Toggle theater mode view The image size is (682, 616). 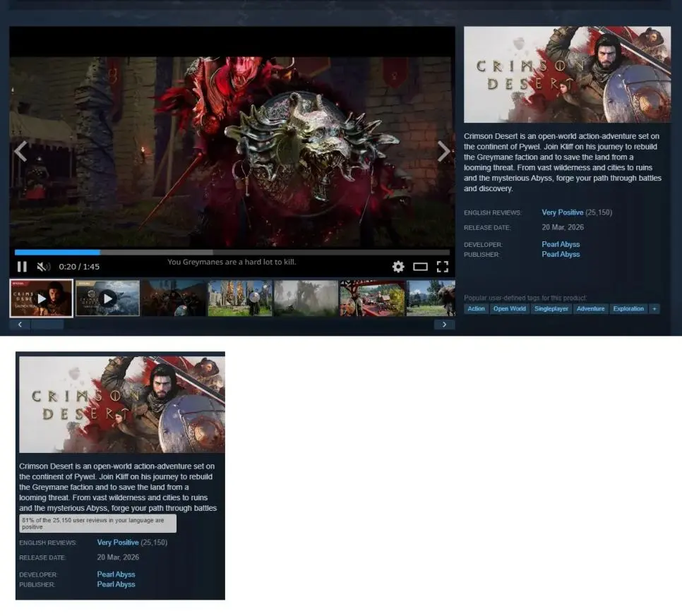coord(420,267)
